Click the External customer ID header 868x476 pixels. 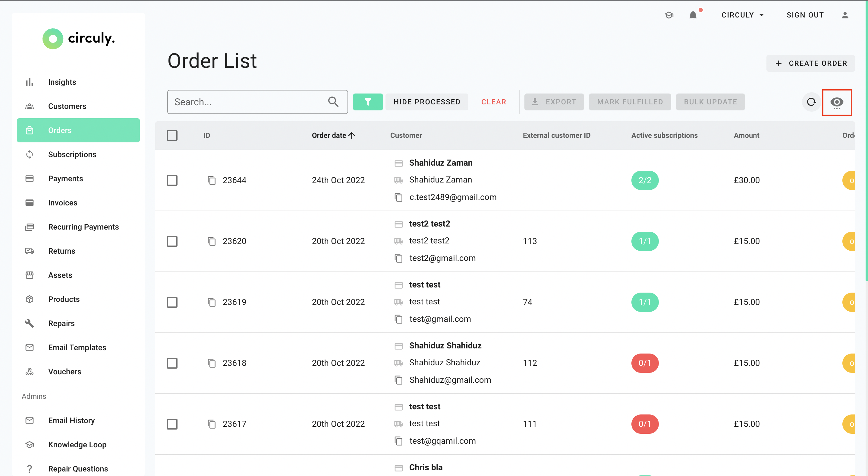556,135
